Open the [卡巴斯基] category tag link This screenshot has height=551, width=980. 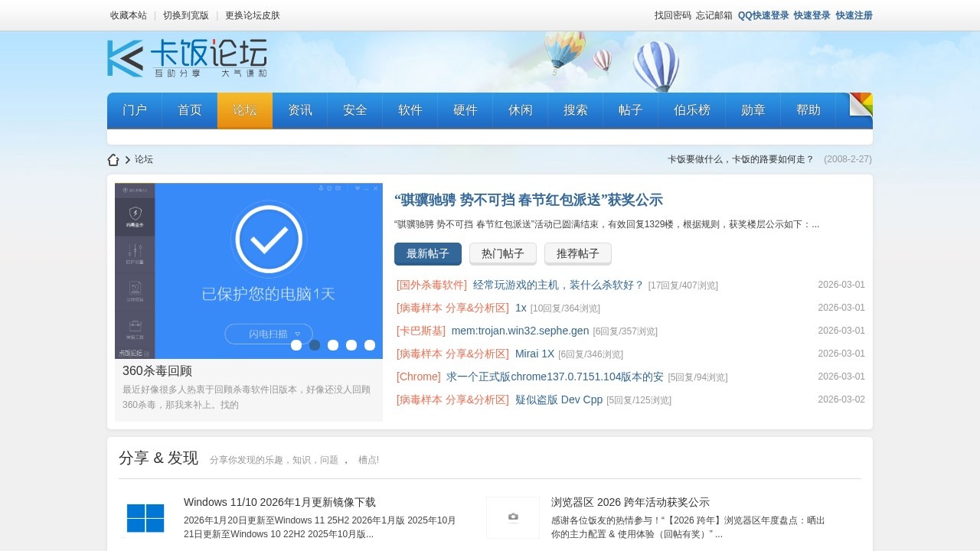pos(421,331)
